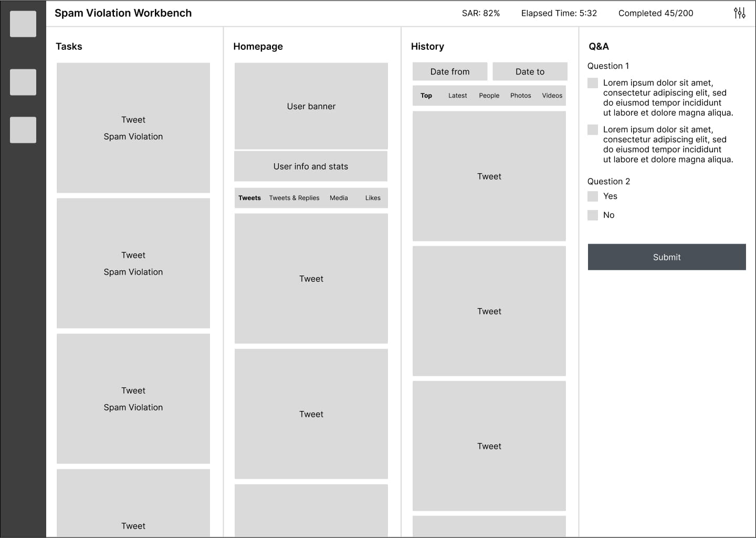Tick the No checkbox for Question 2
Screen dimensions: 756x538
point(593,215)
